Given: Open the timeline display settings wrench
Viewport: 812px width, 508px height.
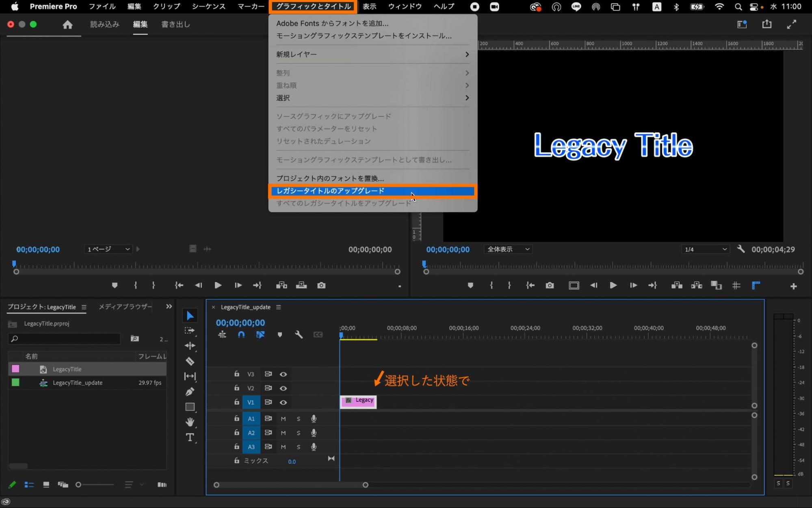Looking at the screenshot, I should tap(299, 335).
